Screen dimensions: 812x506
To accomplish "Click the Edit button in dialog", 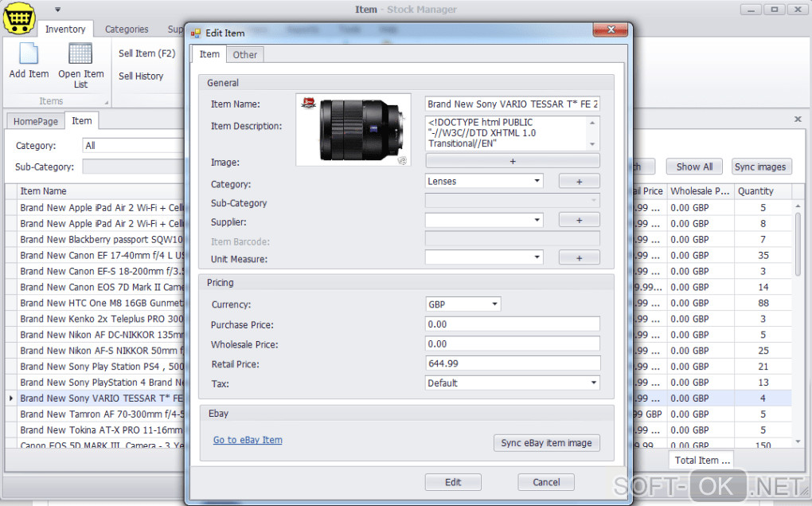I will point(453,482).
